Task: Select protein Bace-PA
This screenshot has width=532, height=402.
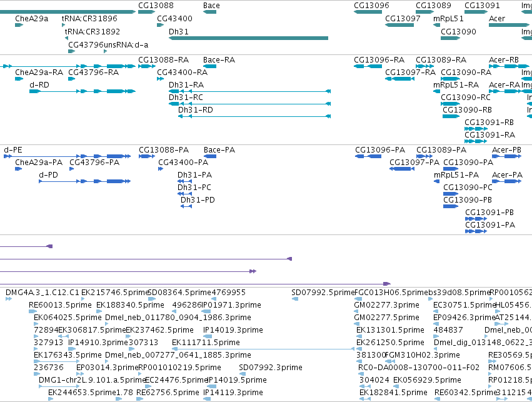Action: (x=219, y=150)
